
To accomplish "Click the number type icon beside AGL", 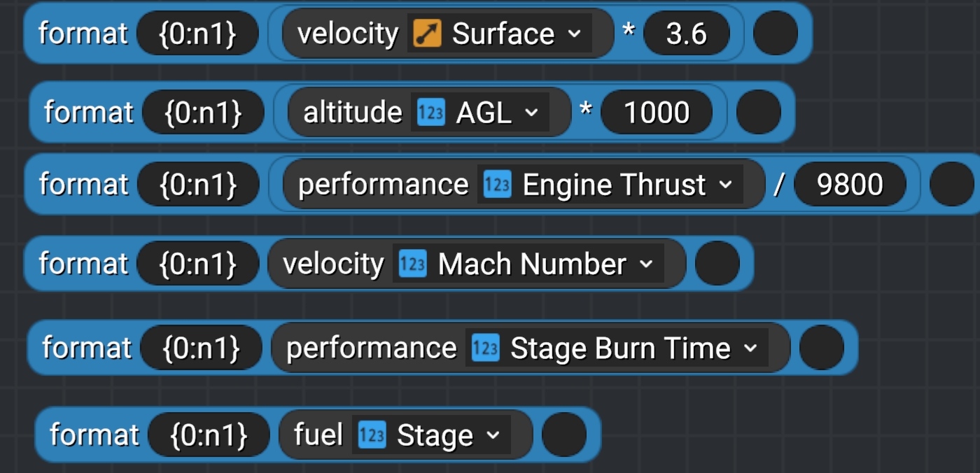I will [430, 112].
